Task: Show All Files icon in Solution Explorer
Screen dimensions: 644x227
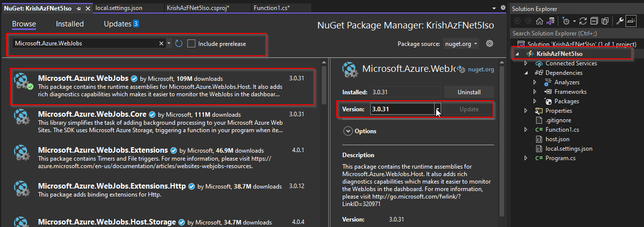Action: 605,21
